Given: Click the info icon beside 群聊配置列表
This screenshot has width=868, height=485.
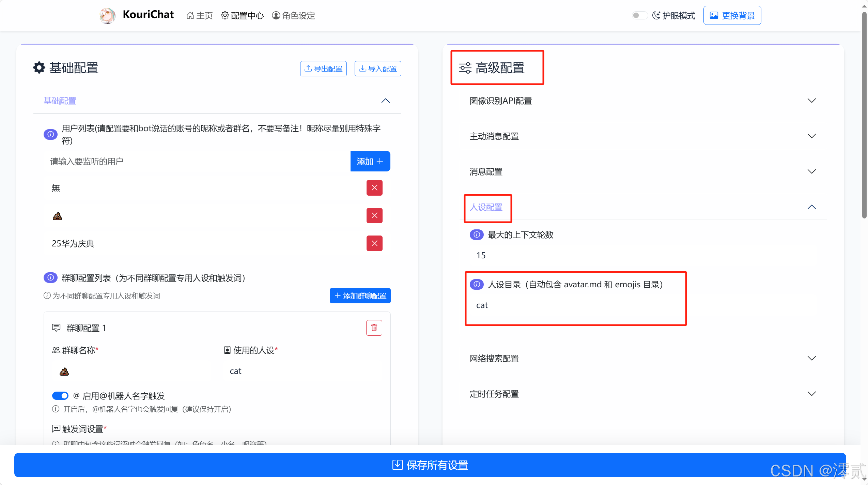Looking at the screenshot, I should (50, 277).
